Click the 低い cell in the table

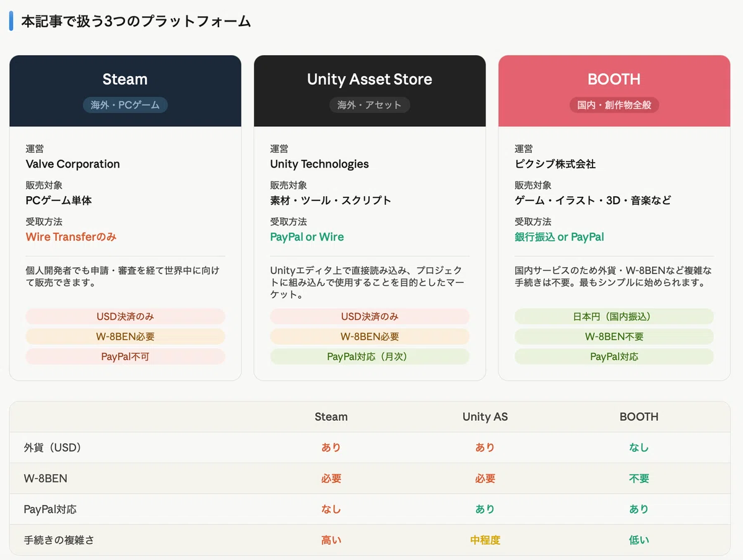click(x=639, y=540)
